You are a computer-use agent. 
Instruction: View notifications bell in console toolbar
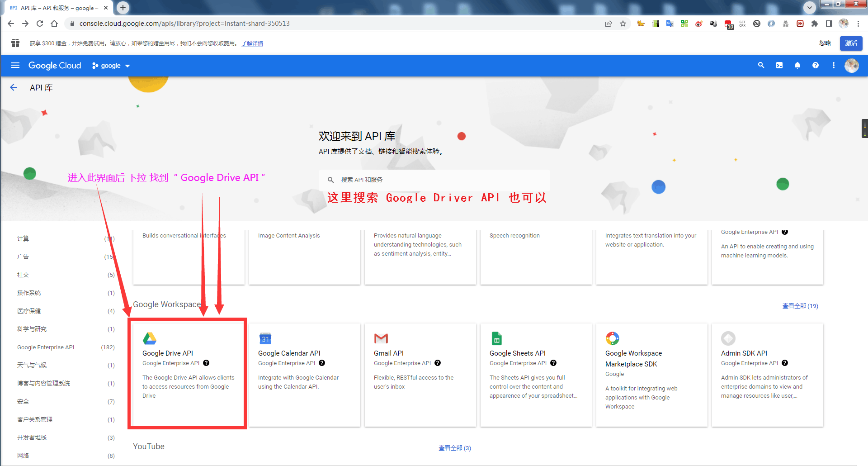[x=797, y=65]
